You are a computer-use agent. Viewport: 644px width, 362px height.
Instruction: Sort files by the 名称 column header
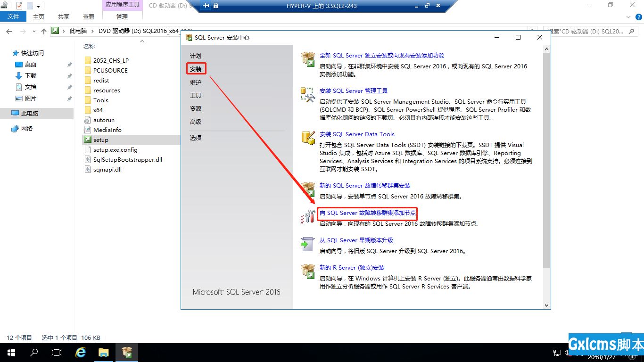click(x=89, y=47)
